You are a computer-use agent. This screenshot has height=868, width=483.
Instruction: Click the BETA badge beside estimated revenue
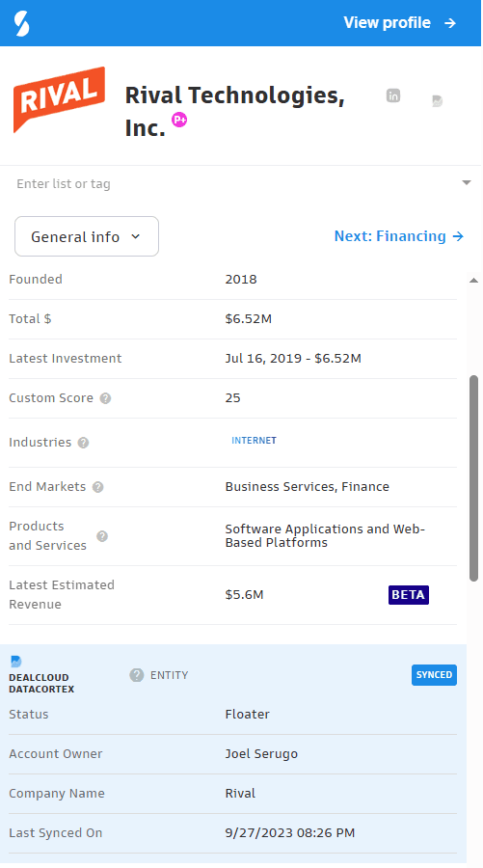tap(409, 594)
